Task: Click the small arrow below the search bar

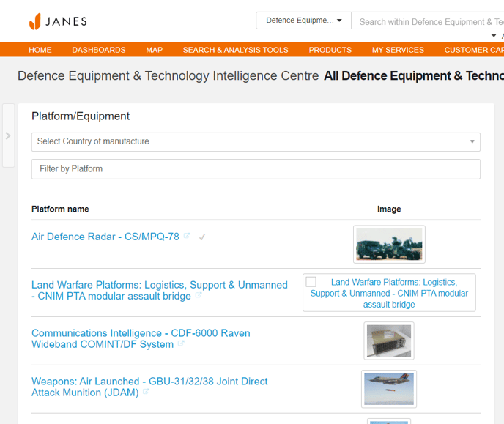Action: click(x=494, y=35)
